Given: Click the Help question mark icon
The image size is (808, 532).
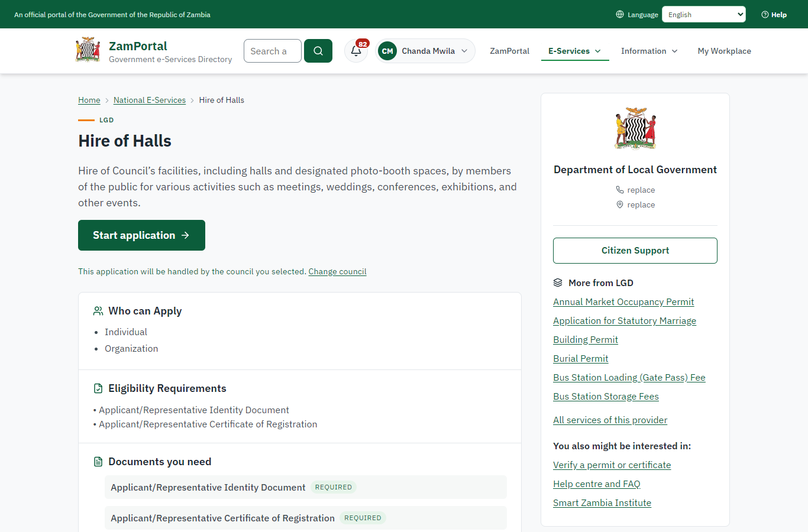Looking at the screenshot, I should [765, 15].
